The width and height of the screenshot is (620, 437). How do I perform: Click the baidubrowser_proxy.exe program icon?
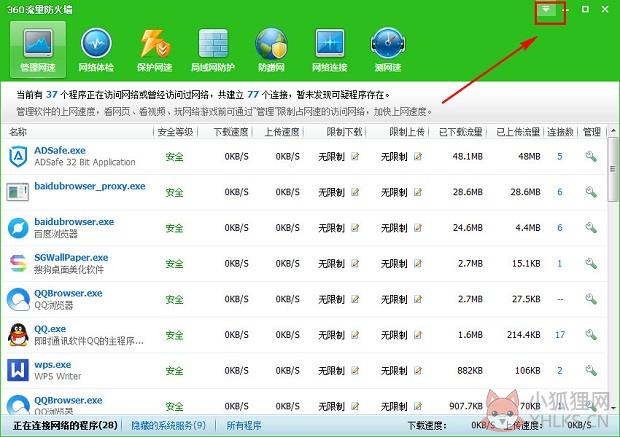(18, 192)
